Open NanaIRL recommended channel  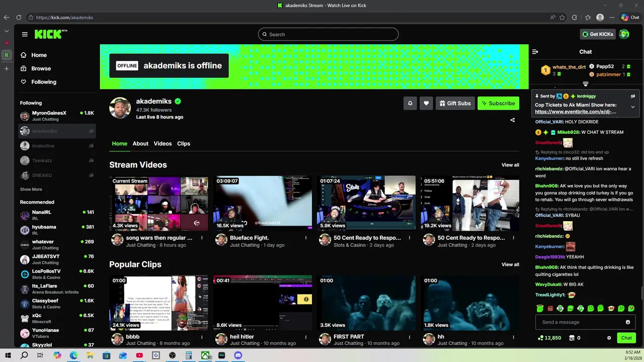pyautogui.click(x=57, y=215)
